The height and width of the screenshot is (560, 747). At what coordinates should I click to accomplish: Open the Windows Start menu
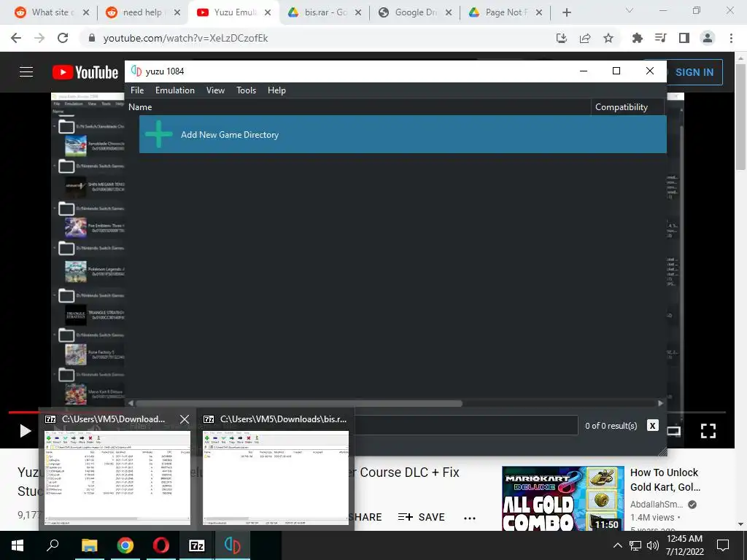point(18,545)
